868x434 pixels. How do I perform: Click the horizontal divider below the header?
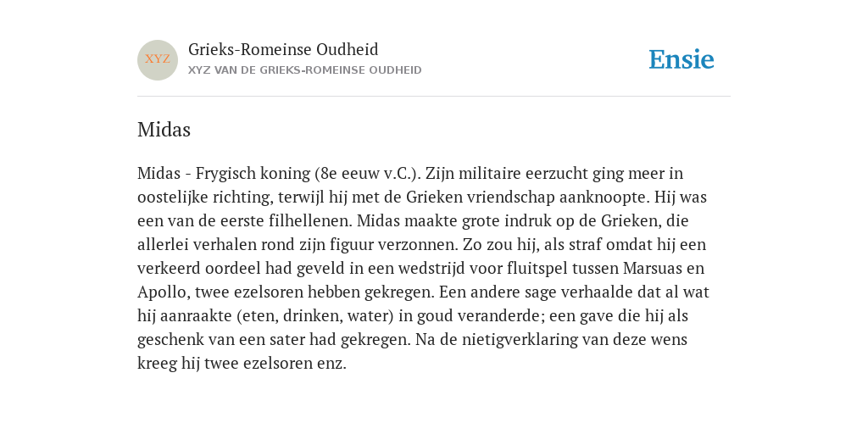[x=434, y=97]
